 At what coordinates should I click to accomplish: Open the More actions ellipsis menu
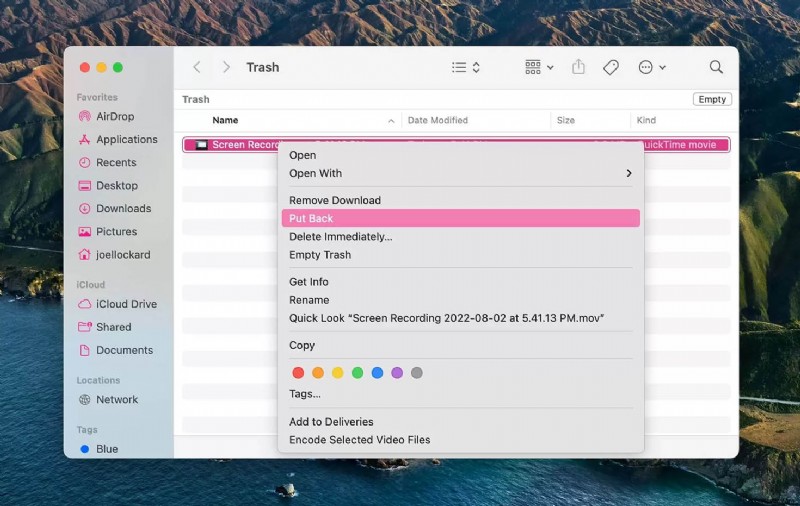tap(652, 67)
